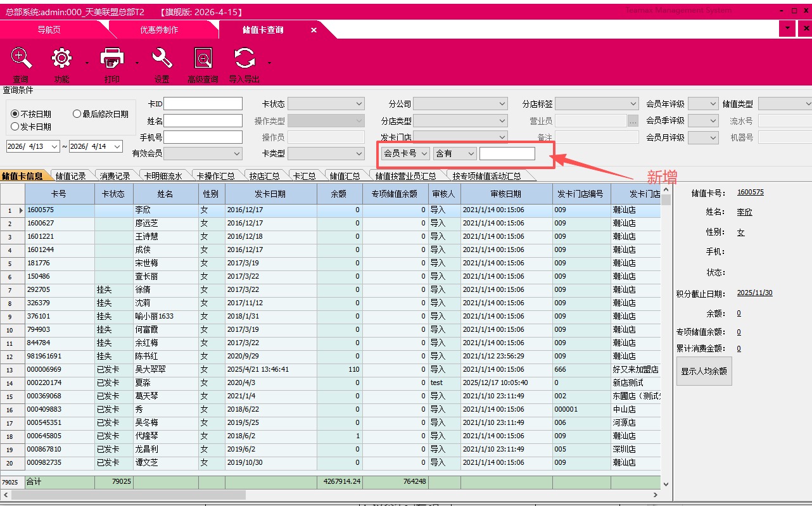Open the 会员卡号 field selector dropdown
This screenshot has width=812, height=506.
pos(424,153)
